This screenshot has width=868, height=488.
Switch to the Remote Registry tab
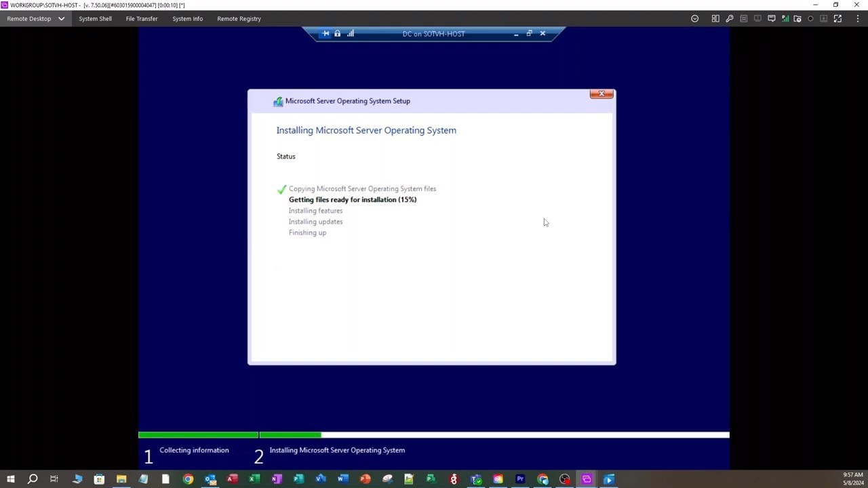pyautogui.click(x=239, y=19)
